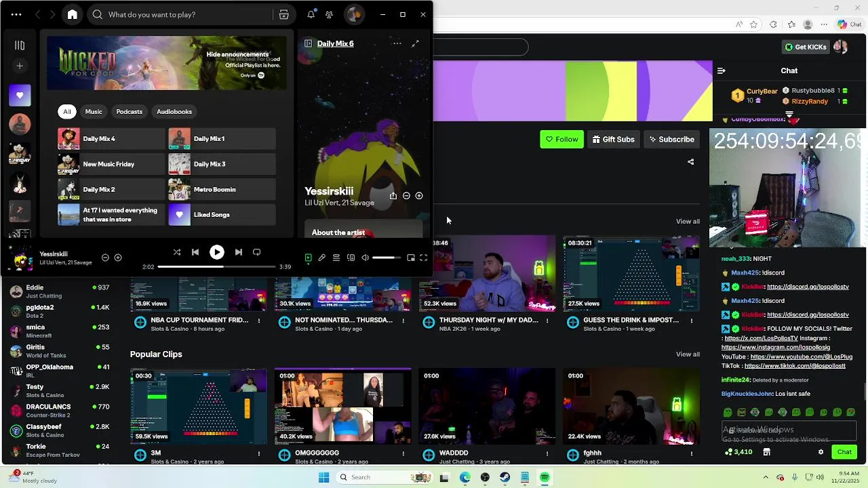Click plus icon beside share in Now Playing panel
The height and width of the screenshot is (488, 868).
419,196
